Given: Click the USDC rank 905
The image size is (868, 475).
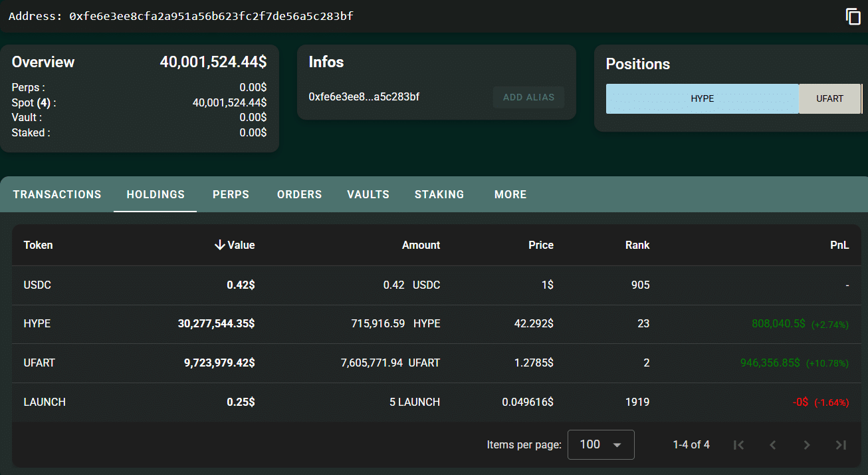Looking at the screenshot, I should pos(640,285).
